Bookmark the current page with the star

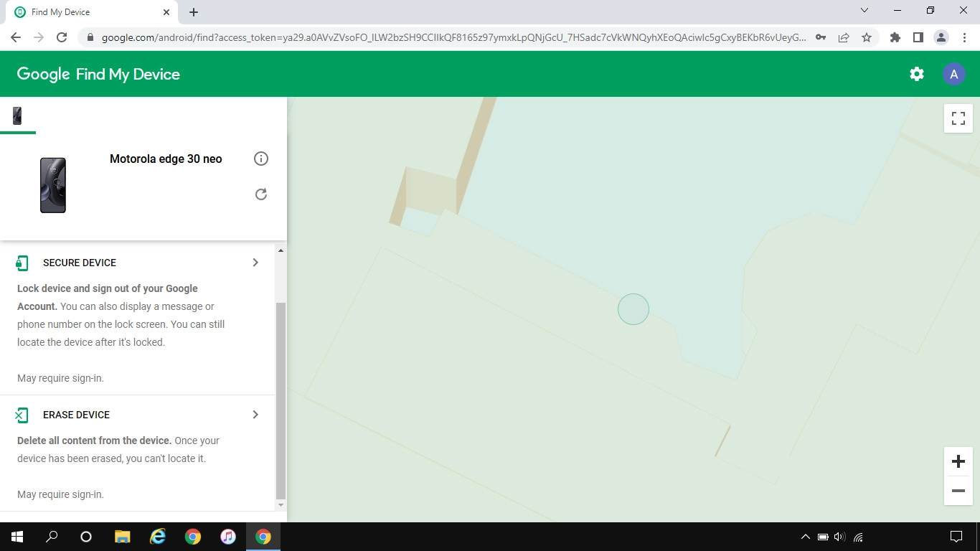coord(867,37)
